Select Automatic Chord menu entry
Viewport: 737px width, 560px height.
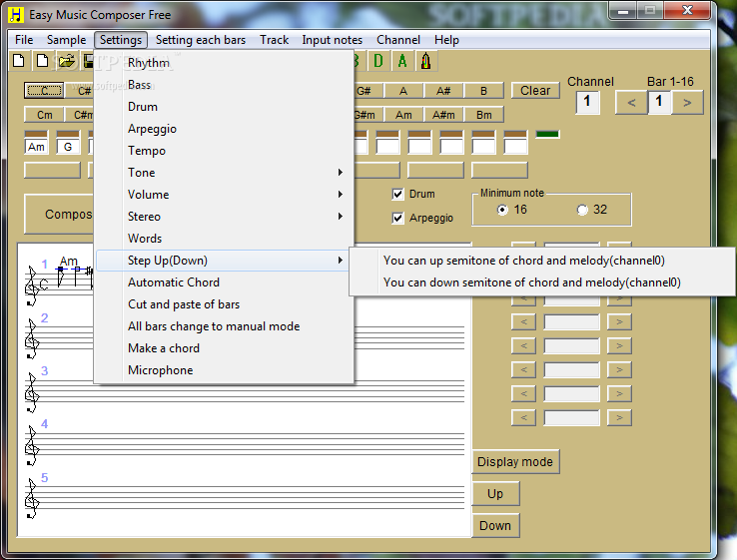(225, 282)
